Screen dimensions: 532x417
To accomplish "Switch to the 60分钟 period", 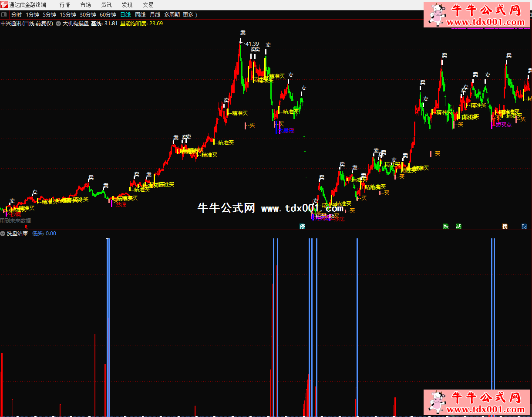I will [108, 14].
